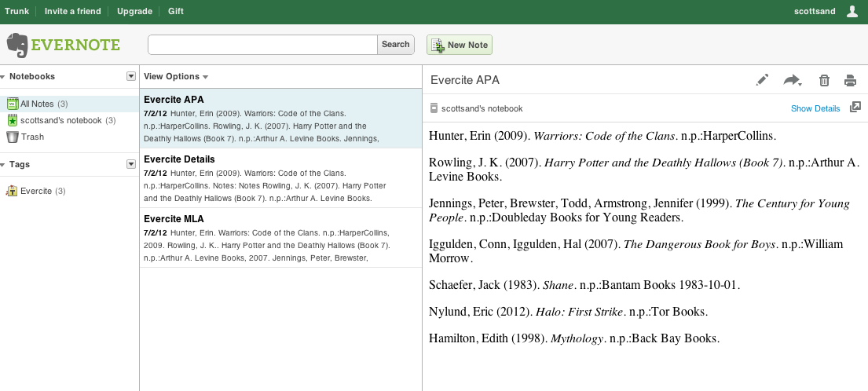868x391 pixels.
Task: Collapse the Notebooks section triangle
Action: tap(3, 77)
